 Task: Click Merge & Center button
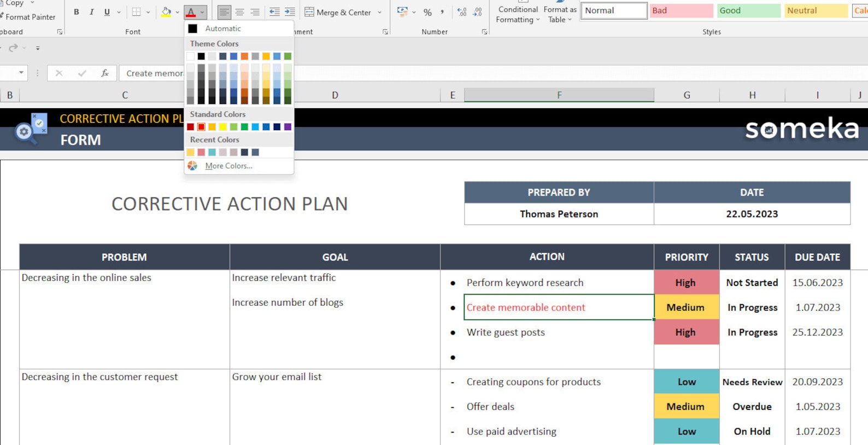(338, 12)
